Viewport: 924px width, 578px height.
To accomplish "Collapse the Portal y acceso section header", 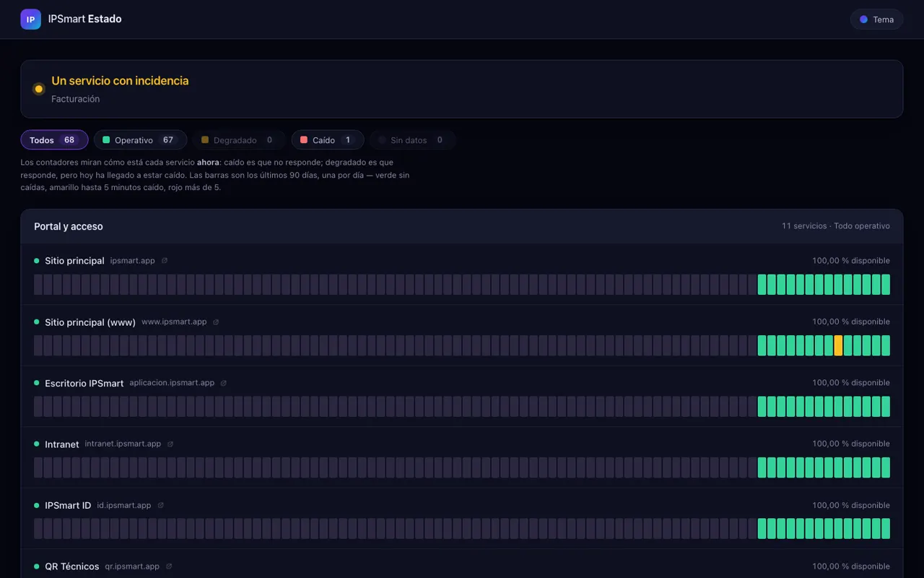I will click(x=462, y=226).
